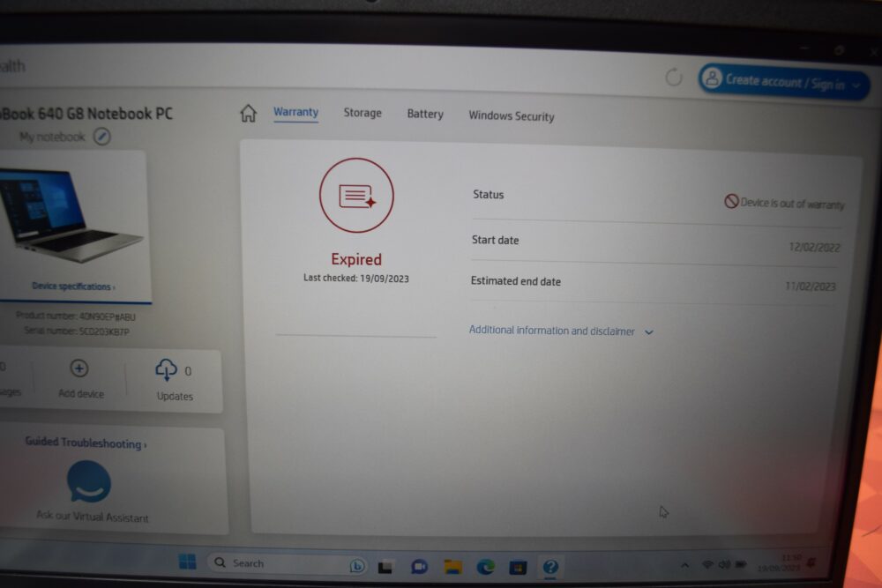Select the Product number text
The height and width of the screenshot is (588, 882).
pos(76,316)
